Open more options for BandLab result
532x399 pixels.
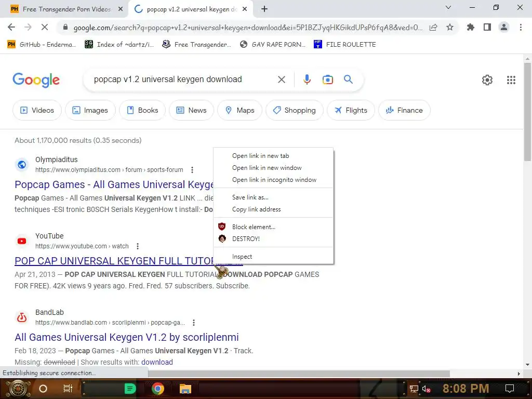coord(194,322)
